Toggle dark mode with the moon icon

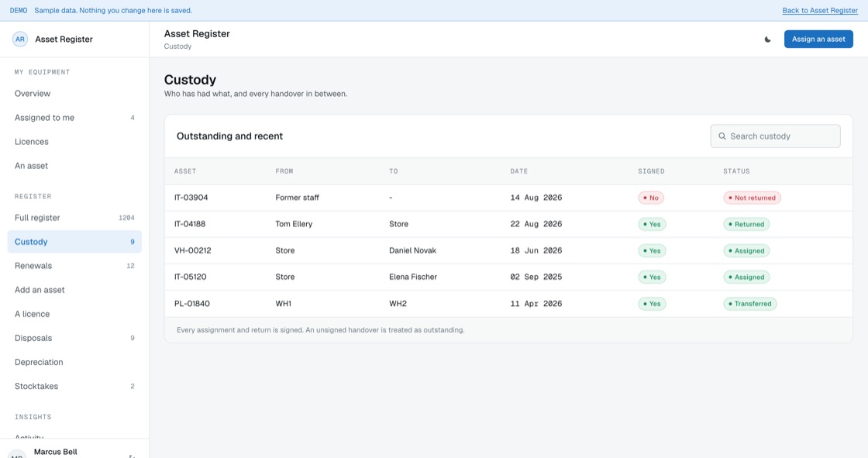click(767, 40)
